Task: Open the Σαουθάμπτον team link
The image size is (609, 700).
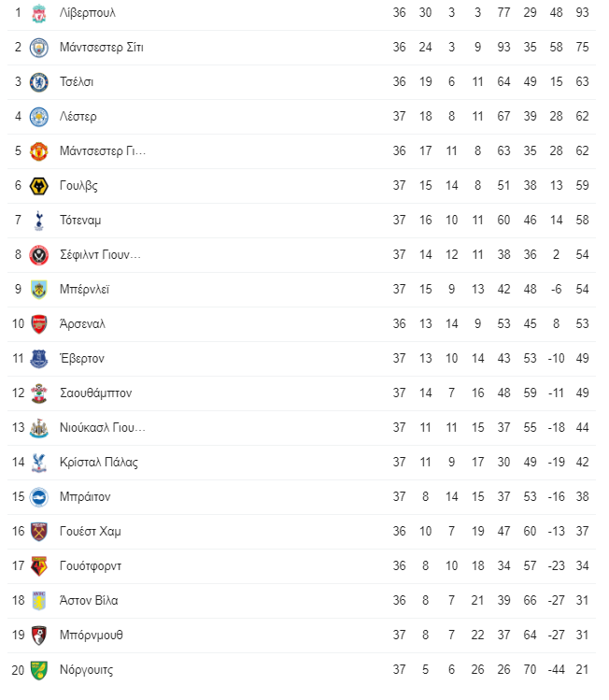Action: pyautogui.click(x=96, y=393)
